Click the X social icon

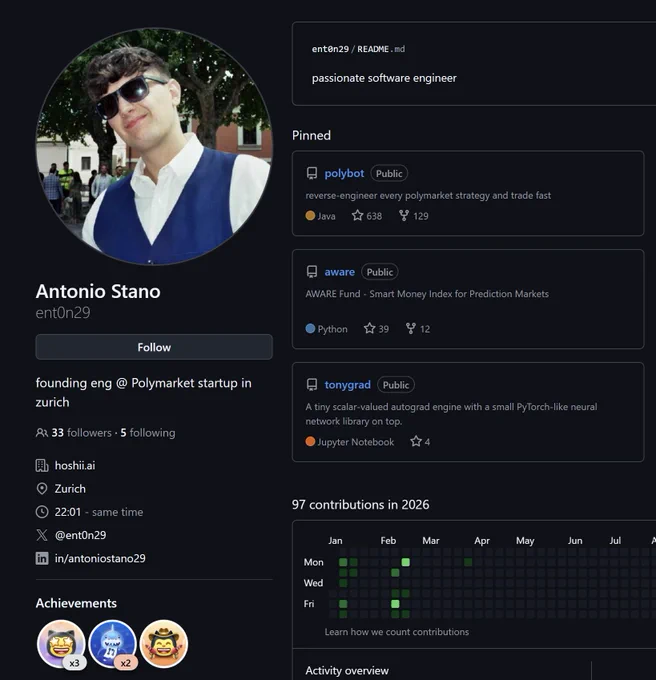[42, 535]
